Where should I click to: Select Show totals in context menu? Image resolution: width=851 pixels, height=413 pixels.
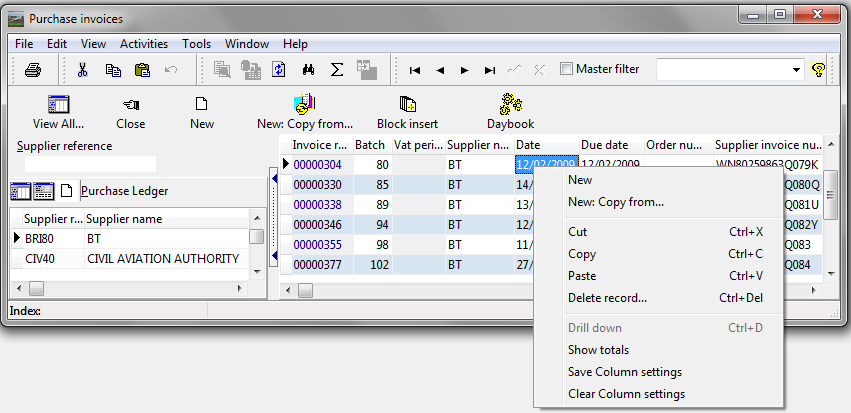[x=598, y=350]
